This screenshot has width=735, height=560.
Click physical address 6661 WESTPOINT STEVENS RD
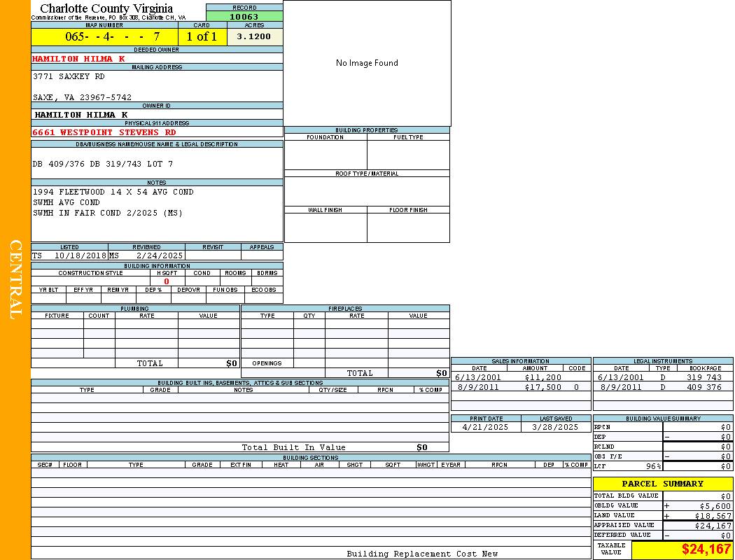[x=104, y=132]
